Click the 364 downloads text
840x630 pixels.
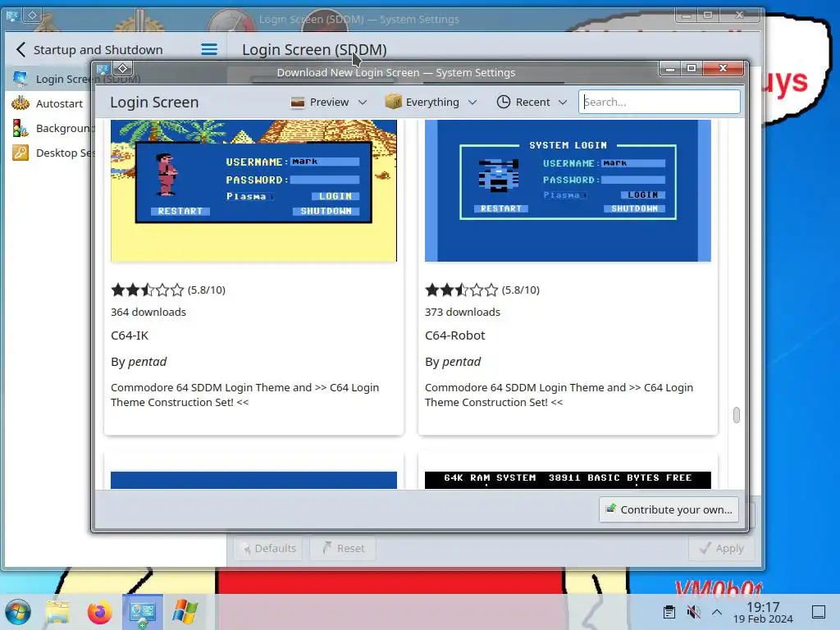[x=148, y=312]
